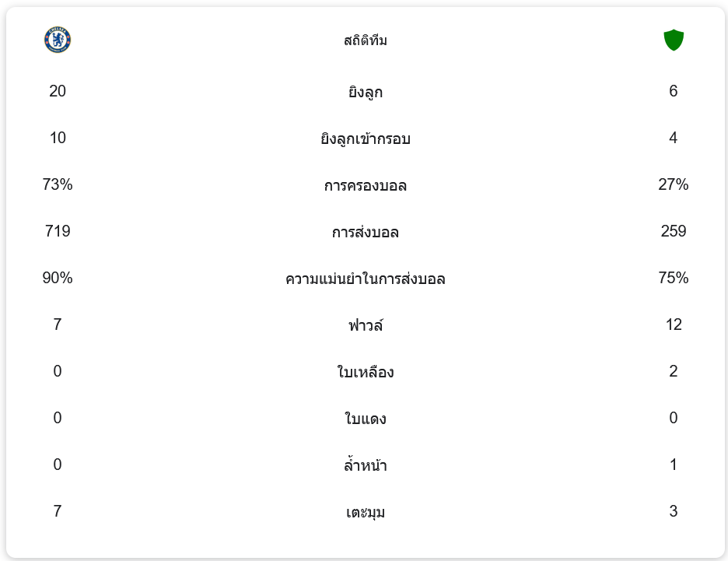Open the ความแม่นยำในการส่งบอล label
This screenshot has height=561, width=728.
(365, 279)
